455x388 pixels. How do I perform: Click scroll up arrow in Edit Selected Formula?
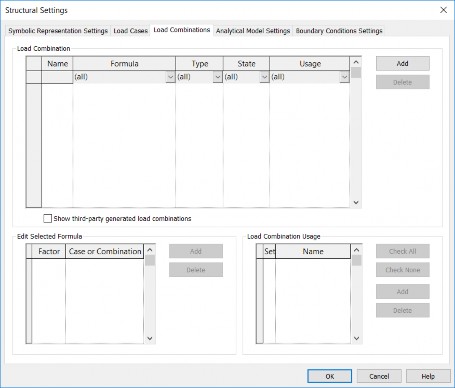[x=150, y=250]
